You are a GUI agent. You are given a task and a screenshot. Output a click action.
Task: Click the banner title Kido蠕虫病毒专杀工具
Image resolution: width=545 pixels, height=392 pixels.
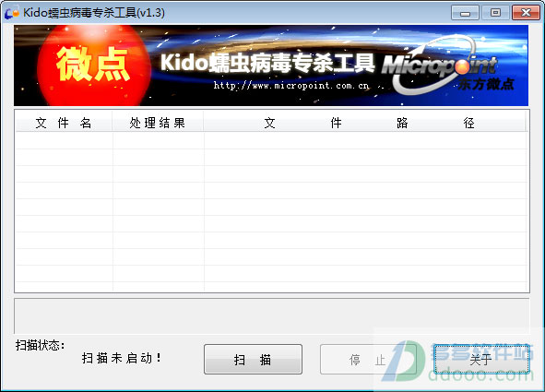267,64
